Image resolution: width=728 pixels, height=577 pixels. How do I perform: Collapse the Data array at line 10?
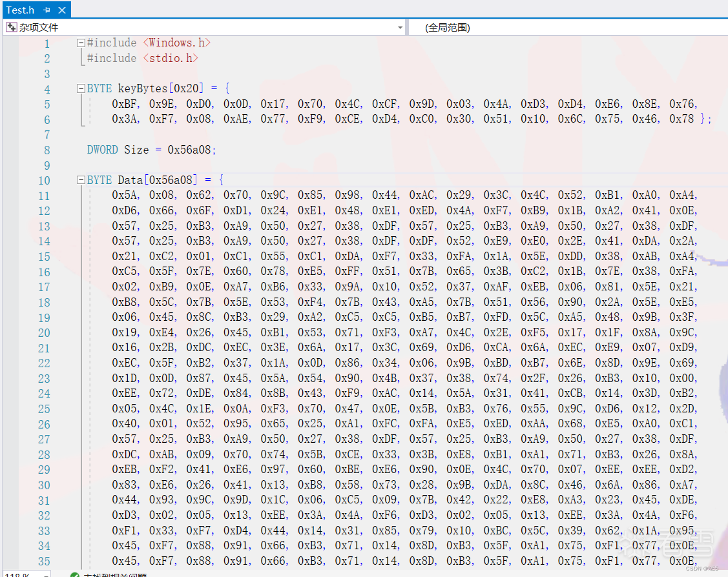pos(81,180)
